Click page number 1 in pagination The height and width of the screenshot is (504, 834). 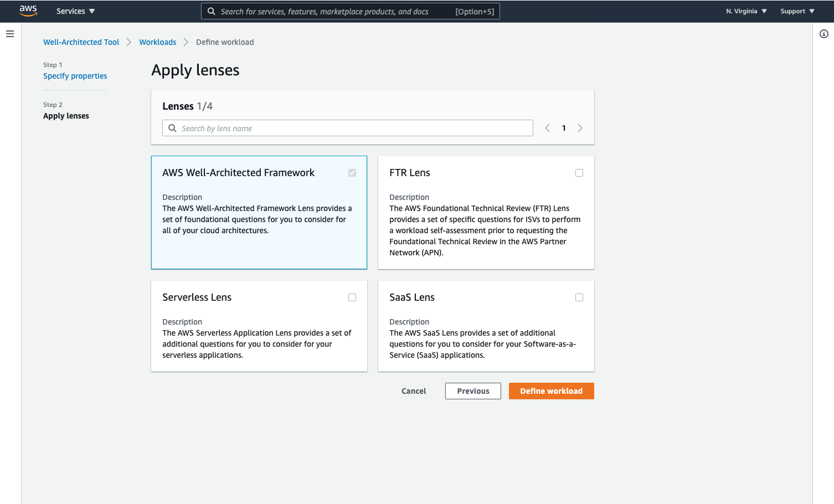point(564,128)
